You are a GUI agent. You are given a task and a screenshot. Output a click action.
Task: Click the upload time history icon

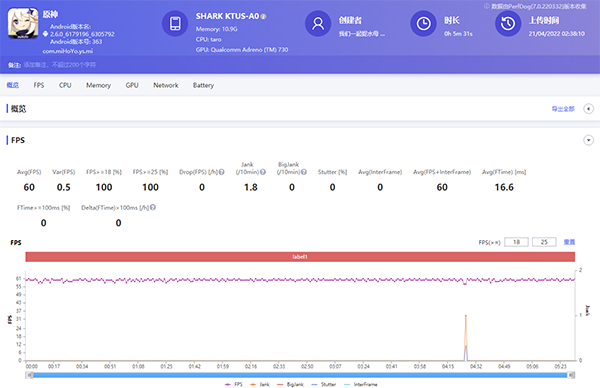click(x=508, y=23)
